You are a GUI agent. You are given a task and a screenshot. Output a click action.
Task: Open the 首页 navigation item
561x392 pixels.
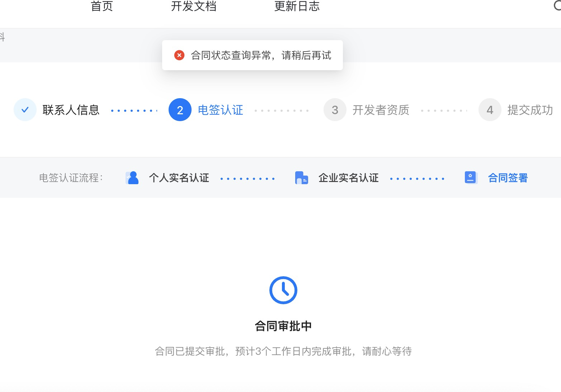[102, 6]
